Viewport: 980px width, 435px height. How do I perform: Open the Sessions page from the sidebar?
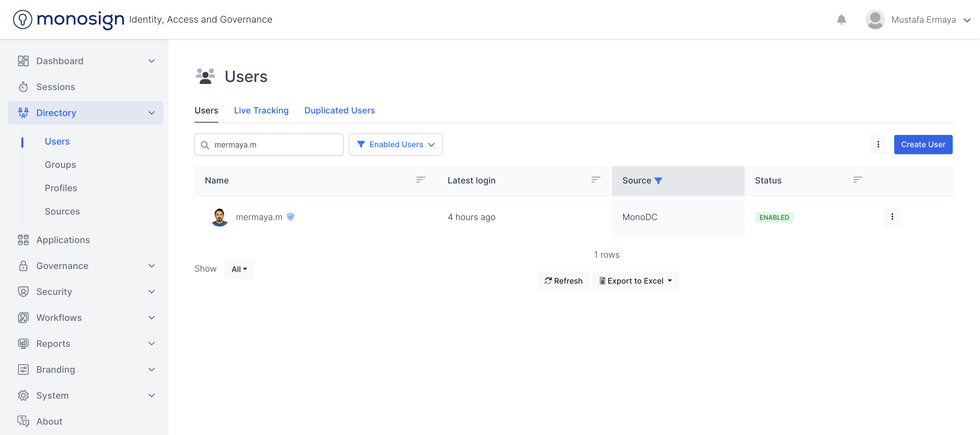(55, 87)
